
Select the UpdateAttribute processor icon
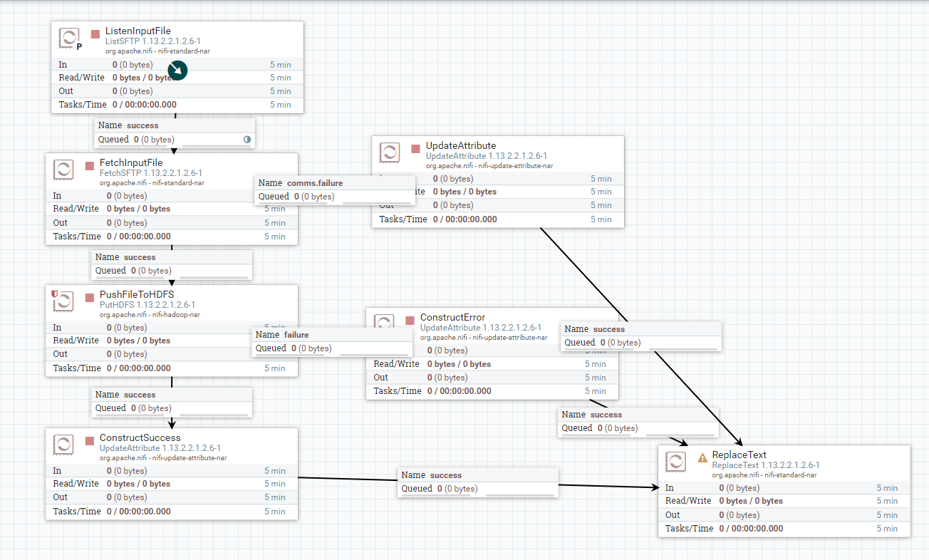(389, 152)
